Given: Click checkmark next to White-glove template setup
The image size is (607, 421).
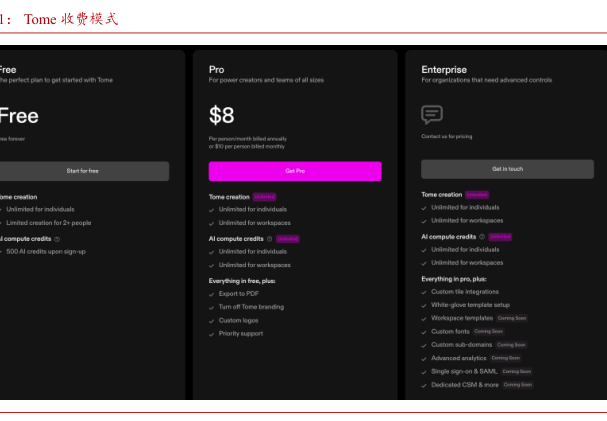Looking at the screenshot, I should coord(424,305).
